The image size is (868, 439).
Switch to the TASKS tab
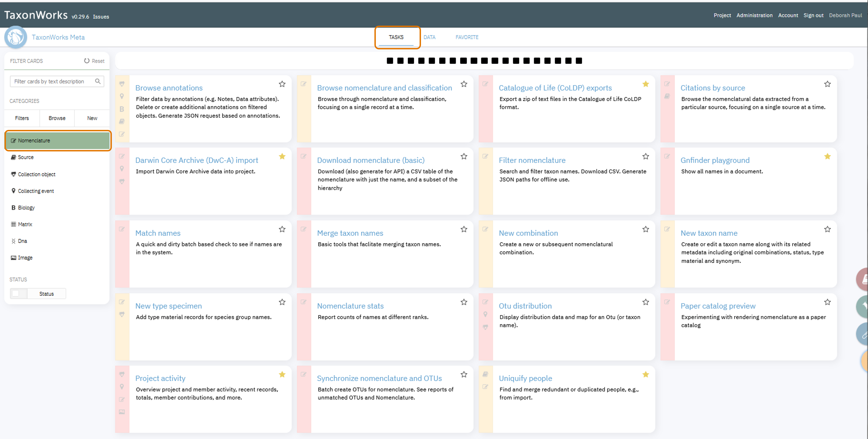click(x=396, y=37)
